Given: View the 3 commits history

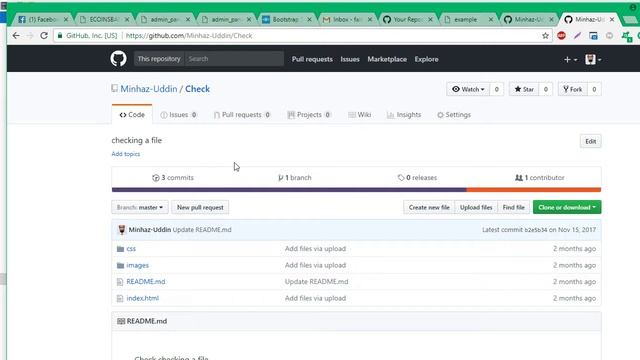Looking at the screenshot, I should tap(173, 178).
